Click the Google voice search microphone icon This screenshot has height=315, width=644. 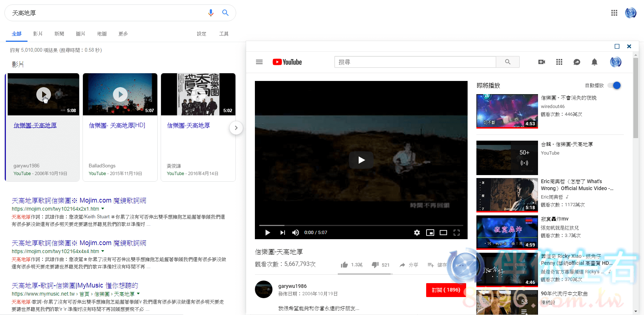pos(211,13)
